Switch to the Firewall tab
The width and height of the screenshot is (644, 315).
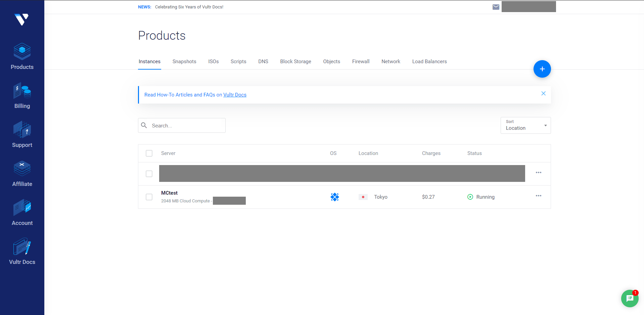point(361,62)
